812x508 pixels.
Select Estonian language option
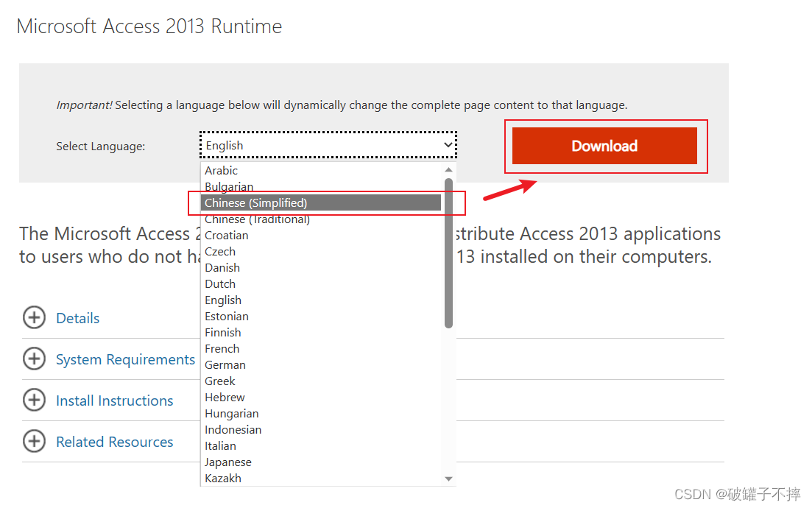coord(321,316)
